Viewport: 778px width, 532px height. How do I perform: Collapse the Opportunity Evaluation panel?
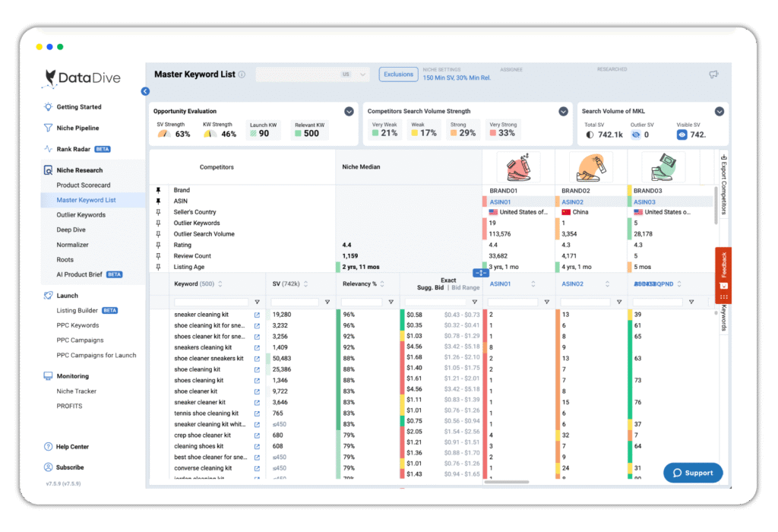(349, 110)
